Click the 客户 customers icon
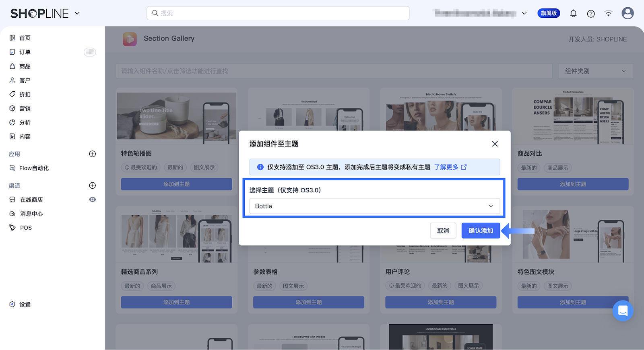 pos(12,80)
